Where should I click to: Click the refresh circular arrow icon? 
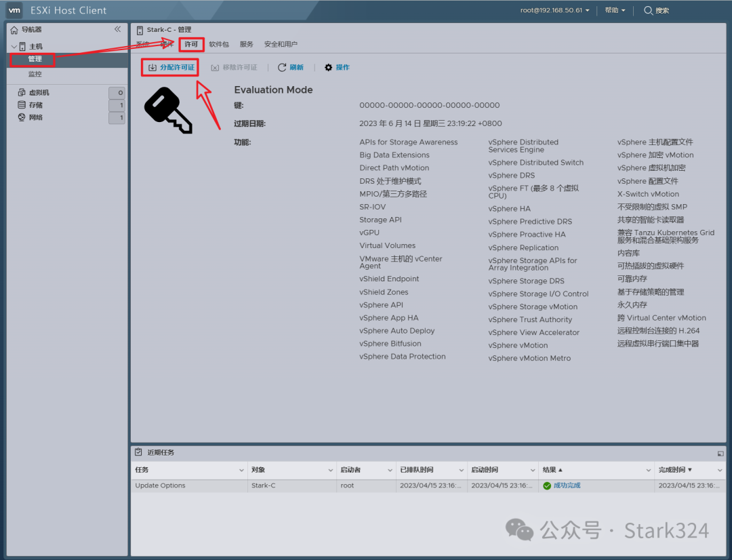(282, 68)
